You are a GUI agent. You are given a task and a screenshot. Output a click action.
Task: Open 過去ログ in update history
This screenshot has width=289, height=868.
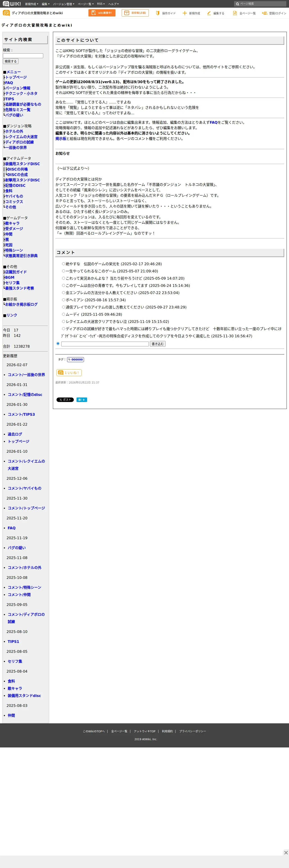click(15, 434)
